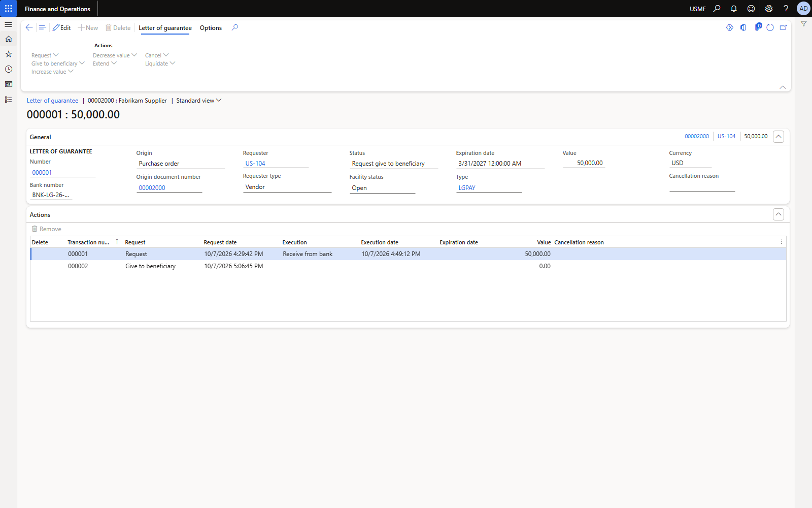Open LGPAY type link
Viewport: 812px width, 508px height.
click(467, 188)
